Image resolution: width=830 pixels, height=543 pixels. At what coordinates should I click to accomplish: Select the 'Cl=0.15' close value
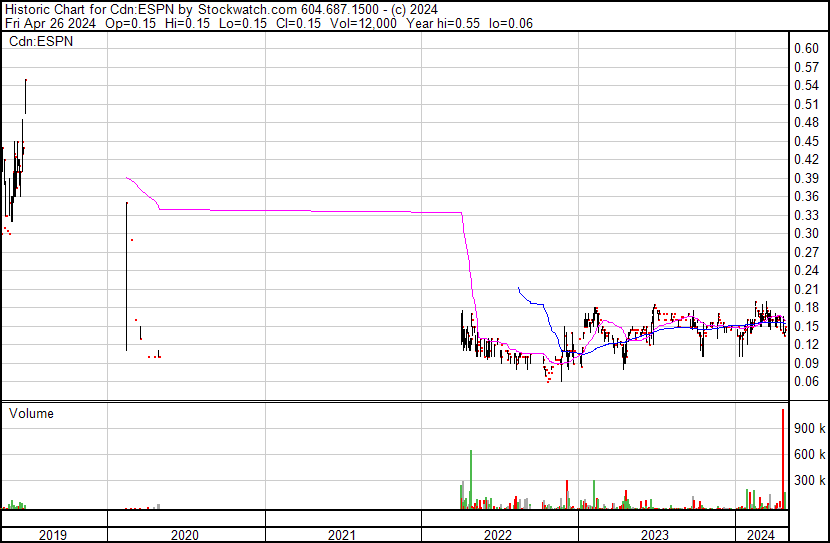click(299, 23)
